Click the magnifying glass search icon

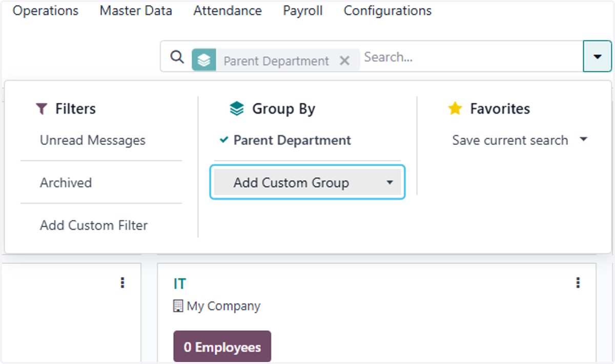point(177,57)
